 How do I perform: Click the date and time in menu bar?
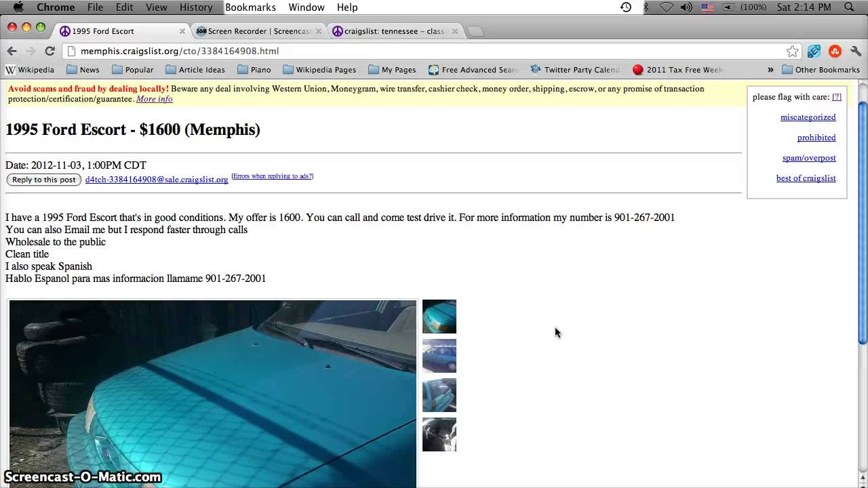click(x=804, y=7)
